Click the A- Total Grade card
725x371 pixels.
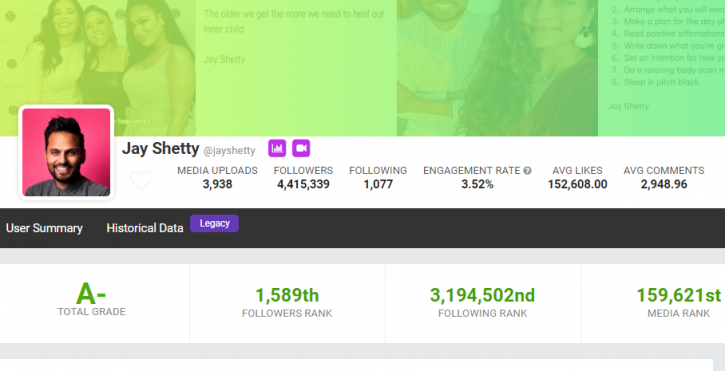[94, 303]
